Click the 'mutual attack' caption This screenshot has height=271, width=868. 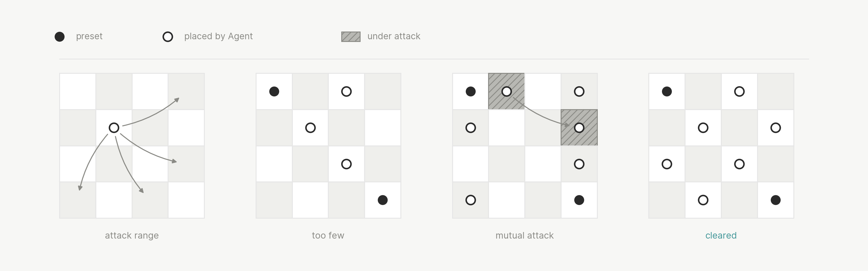[x=525, y=235]
